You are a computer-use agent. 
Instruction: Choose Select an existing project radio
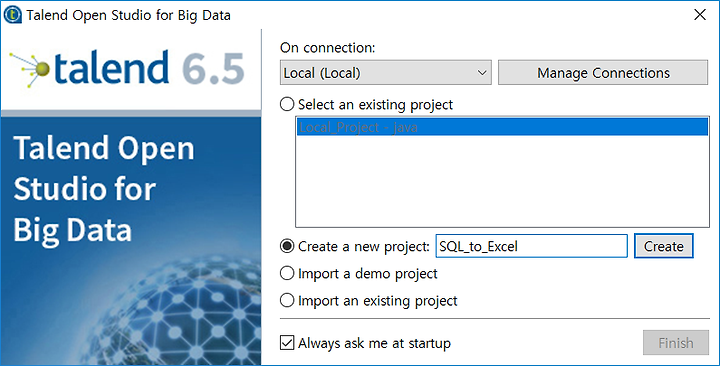coord(287,104)
